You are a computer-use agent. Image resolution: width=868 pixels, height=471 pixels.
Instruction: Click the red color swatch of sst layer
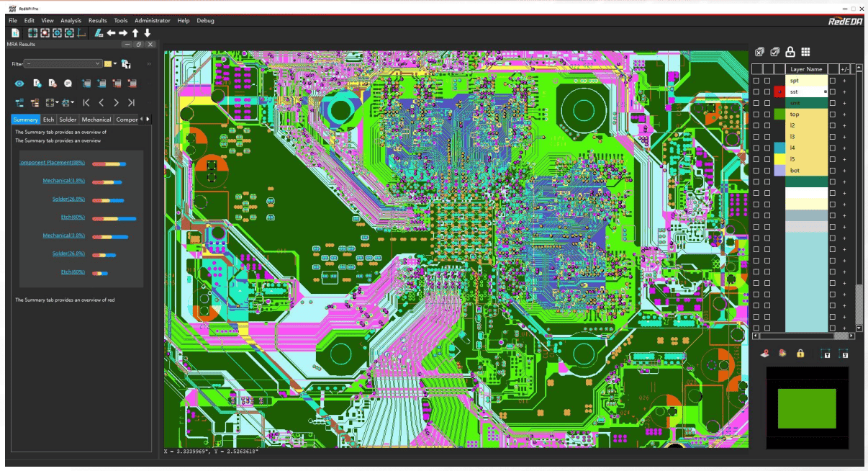[x=779, y=92]
